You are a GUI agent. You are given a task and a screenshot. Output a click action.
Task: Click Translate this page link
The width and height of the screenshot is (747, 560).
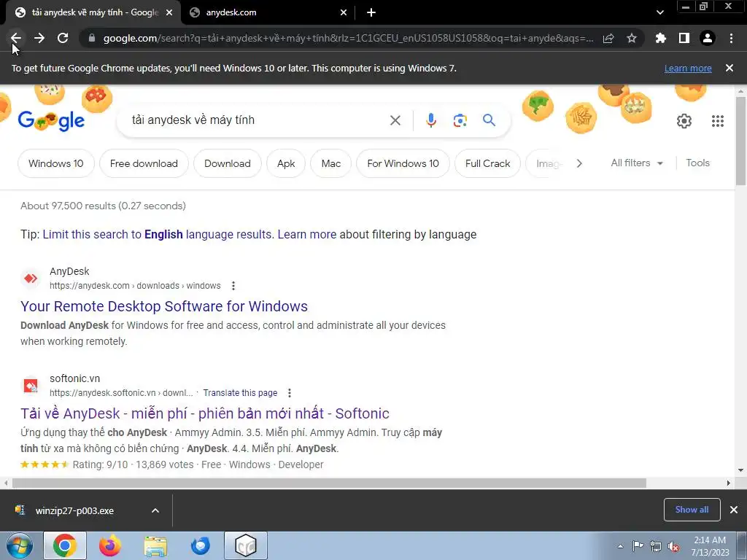coord(240,393)
